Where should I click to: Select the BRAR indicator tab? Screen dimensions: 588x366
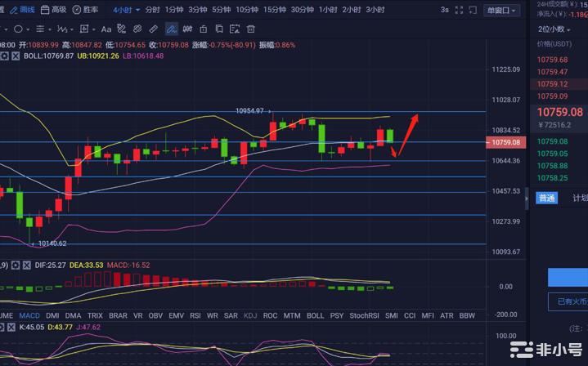pyautogui.click(x=118, y=316)
